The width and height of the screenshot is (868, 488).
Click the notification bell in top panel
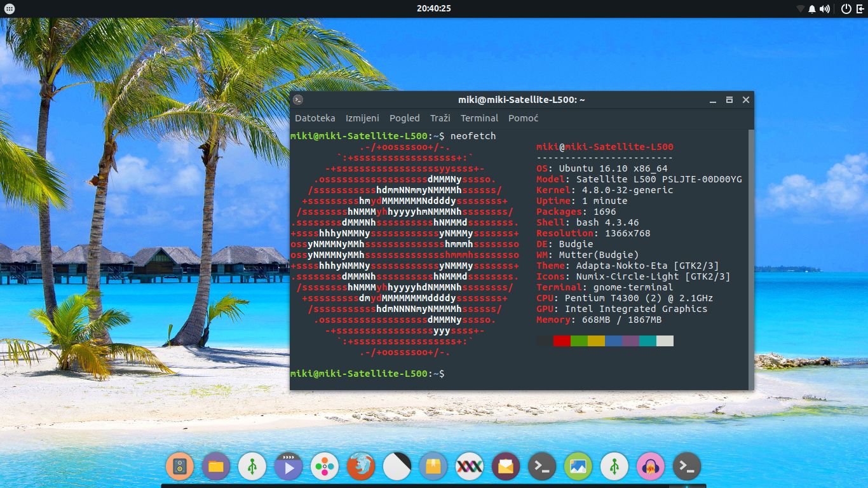(x=811, y=9)
